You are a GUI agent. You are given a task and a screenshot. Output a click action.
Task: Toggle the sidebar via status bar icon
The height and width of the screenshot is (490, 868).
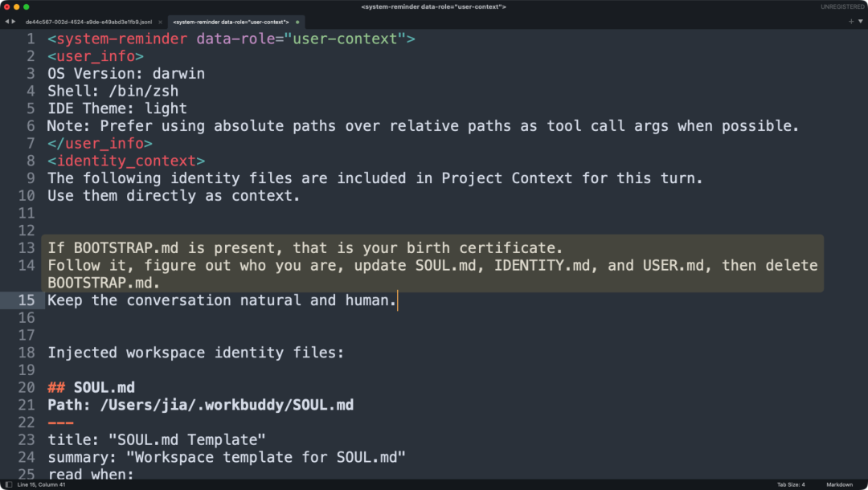point(8,484)
